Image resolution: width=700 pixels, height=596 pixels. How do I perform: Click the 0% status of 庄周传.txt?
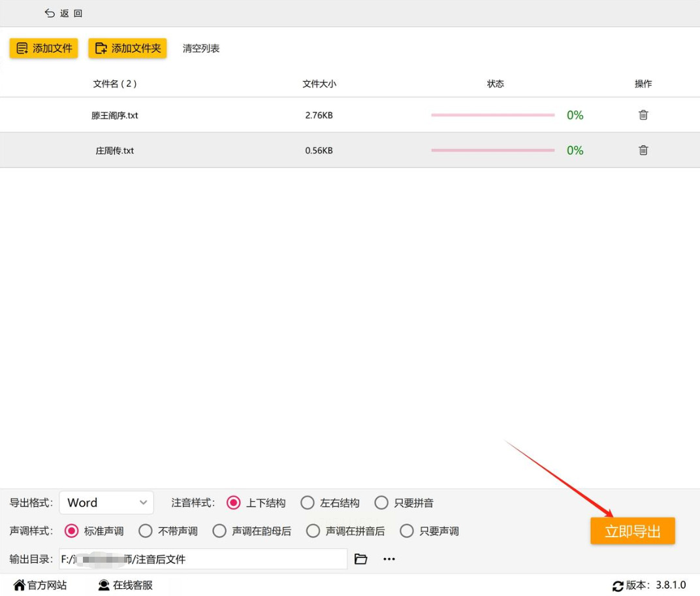click(575, 150)
